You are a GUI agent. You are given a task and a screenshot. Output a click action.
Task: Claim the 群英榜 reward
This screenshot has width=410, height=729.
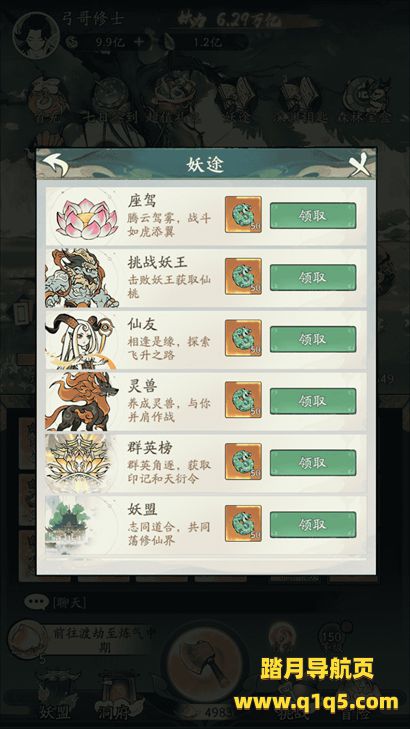[x=313, y=463]
